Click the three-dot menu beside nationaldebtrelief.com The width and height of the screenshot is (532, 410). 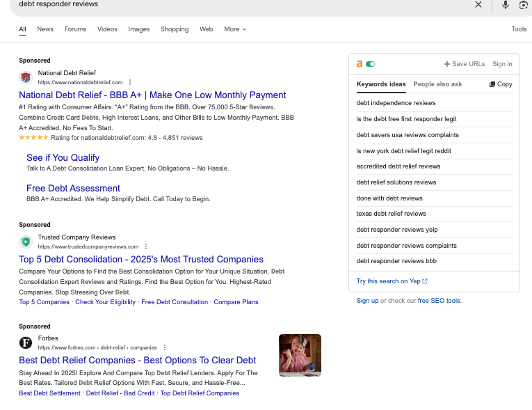click(x=130, y=82)
